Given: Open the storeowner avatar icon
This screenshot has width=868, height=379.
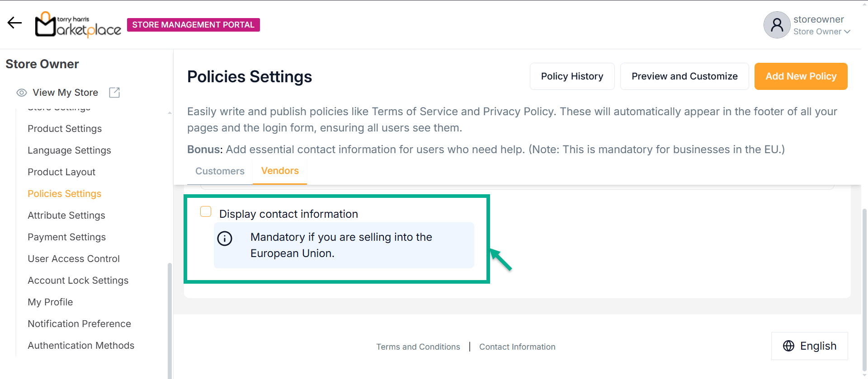Looking at the screenshot, I should (x=776, y=25).
